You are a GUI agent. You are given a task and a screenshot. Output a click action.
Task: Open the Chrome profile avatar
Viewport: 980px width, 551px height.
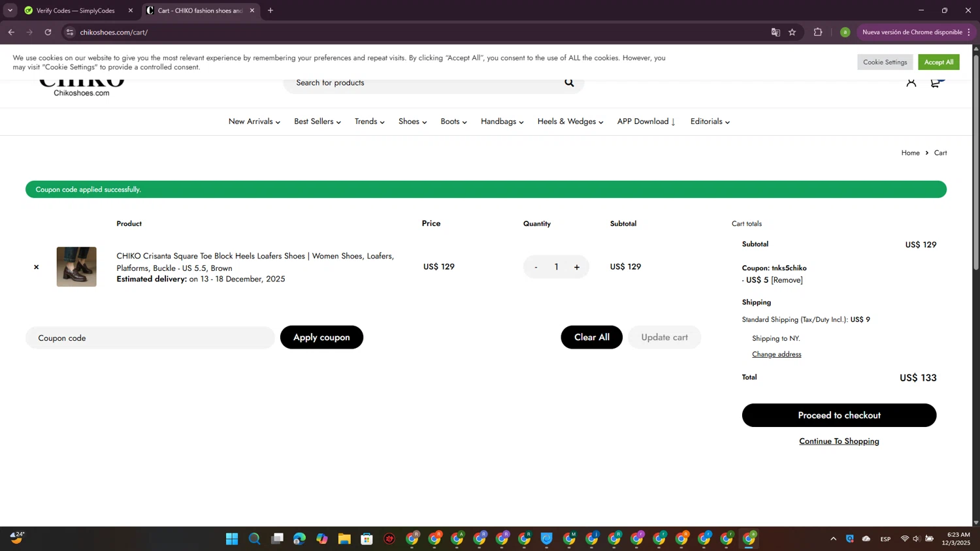coord(845,32)
